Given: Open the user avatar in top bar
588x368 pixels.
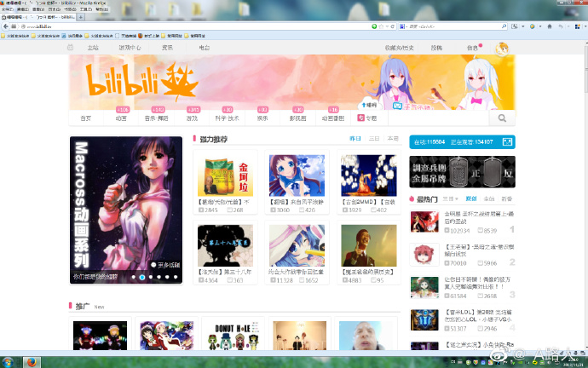Looking at the screenshot, I should click(x=502, y=49).
